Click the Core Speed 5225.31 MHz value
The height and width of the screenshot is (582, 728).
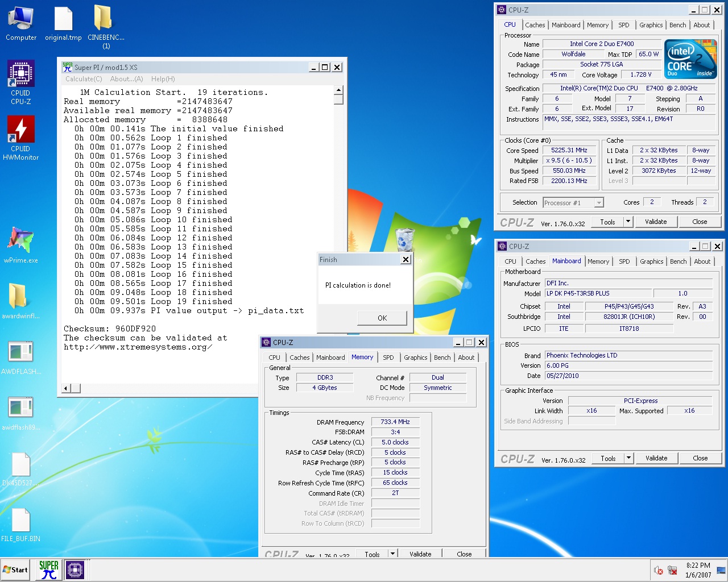tap(569, 151)
